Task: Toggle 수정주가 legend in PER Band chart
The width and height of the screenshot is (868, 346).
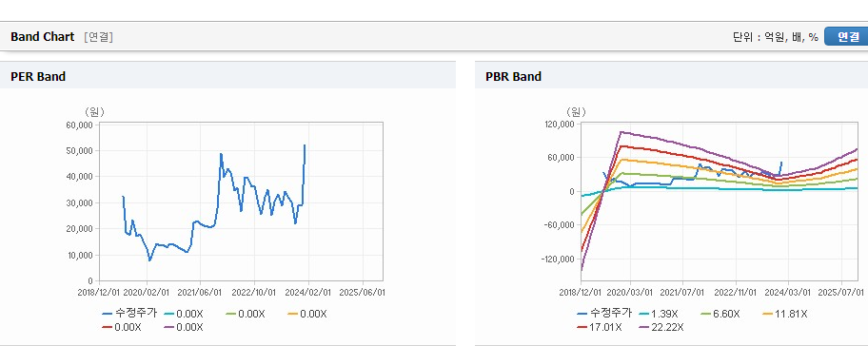Action: tap(129, 314)
